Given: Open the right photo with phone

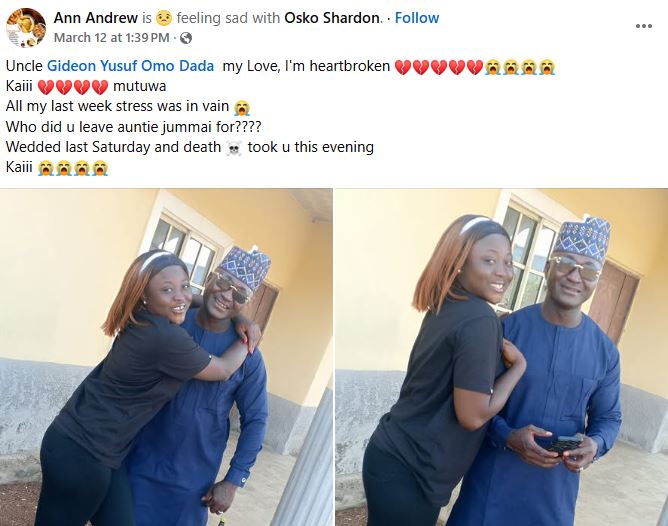Looking at the screenshot, I should [x=501, y=357].
